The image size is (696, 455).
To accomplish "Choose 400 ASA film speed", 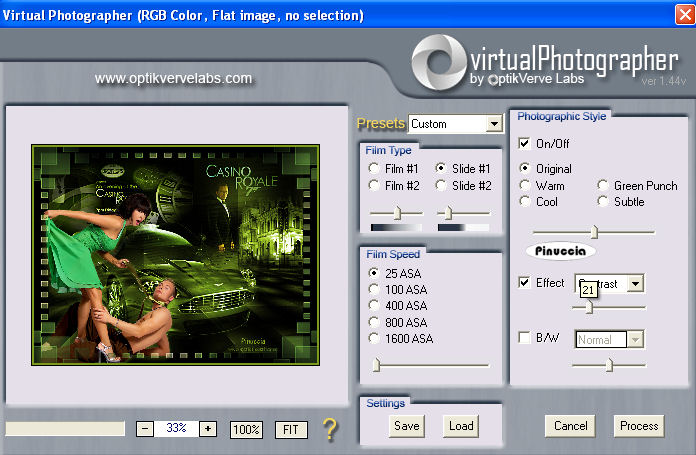I will click(x=374, y=305).
